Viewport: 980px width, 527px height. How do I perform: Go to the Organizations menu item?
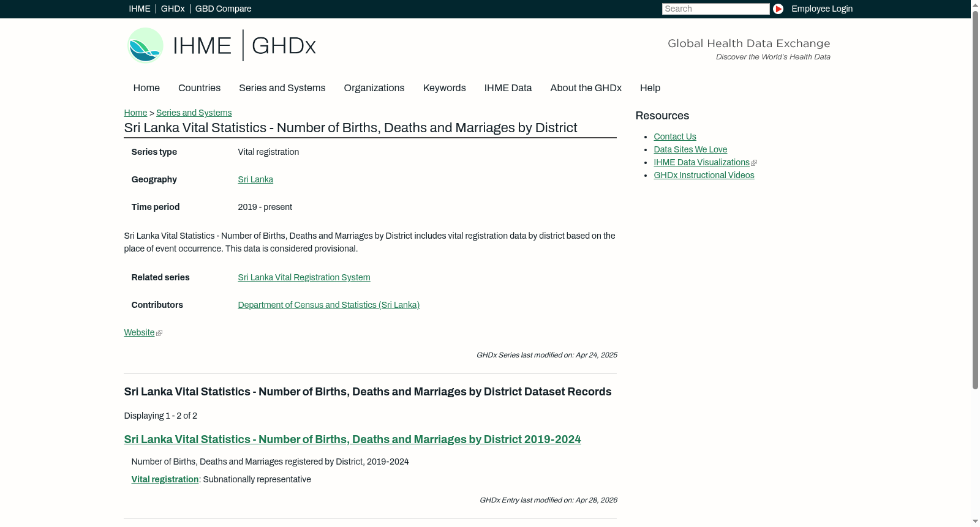374,88
